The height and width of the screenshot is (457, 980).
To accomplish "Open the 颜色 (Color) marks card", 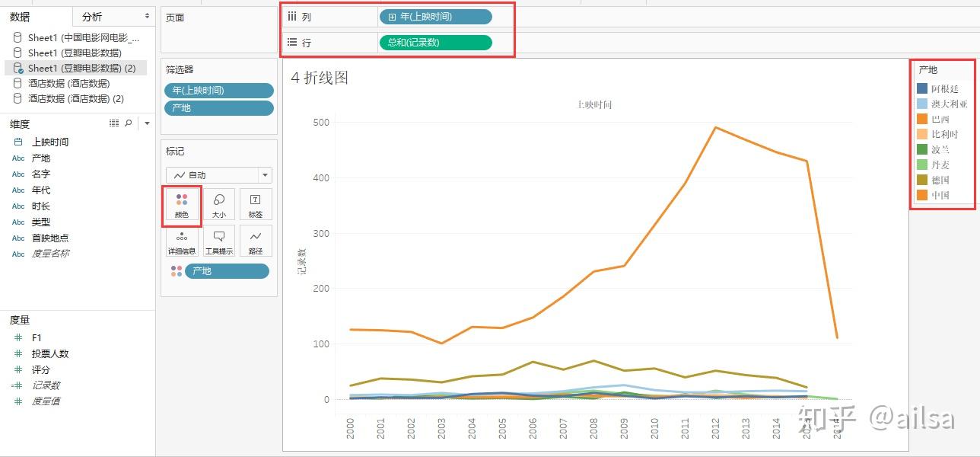I will 182,205.
